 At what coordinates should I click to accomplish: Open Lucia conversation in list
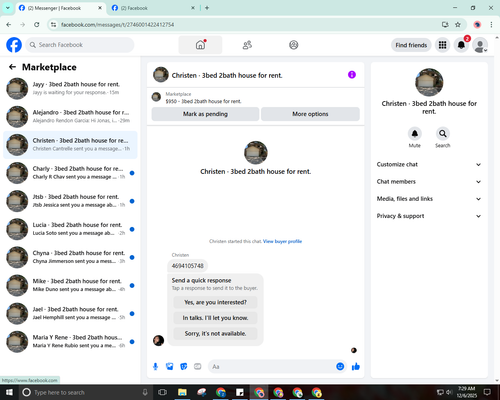tap(70, 229)
